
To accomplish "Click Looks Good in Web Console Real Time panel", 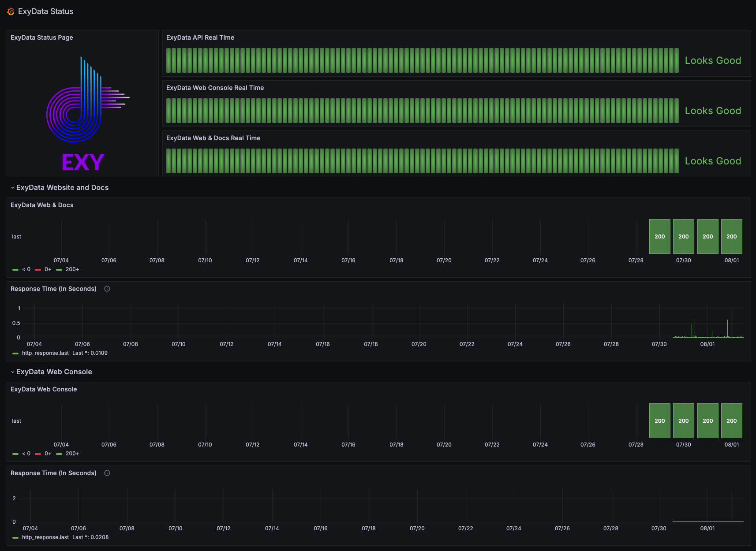I will [713, 111].
